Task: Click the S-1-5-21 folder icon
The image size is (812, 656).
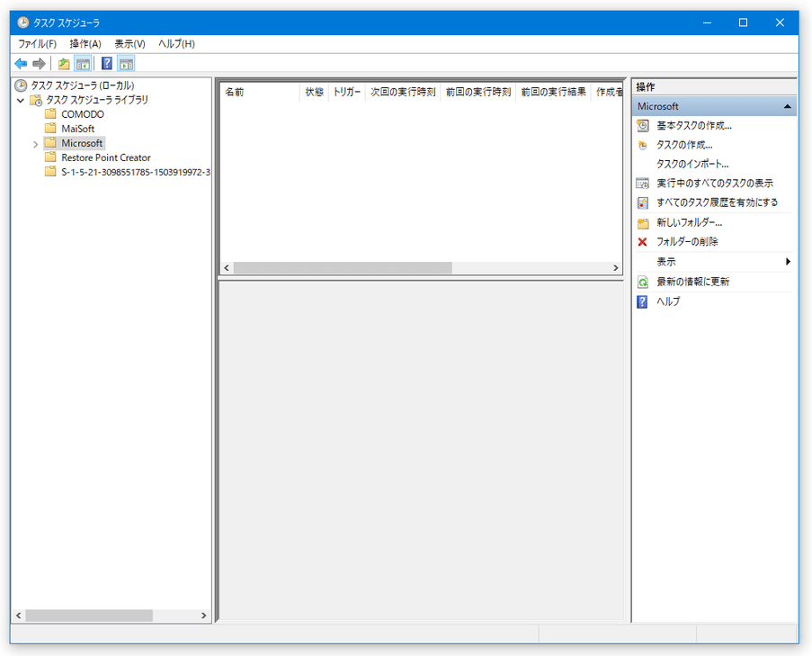Action: (x=50, y=172)
